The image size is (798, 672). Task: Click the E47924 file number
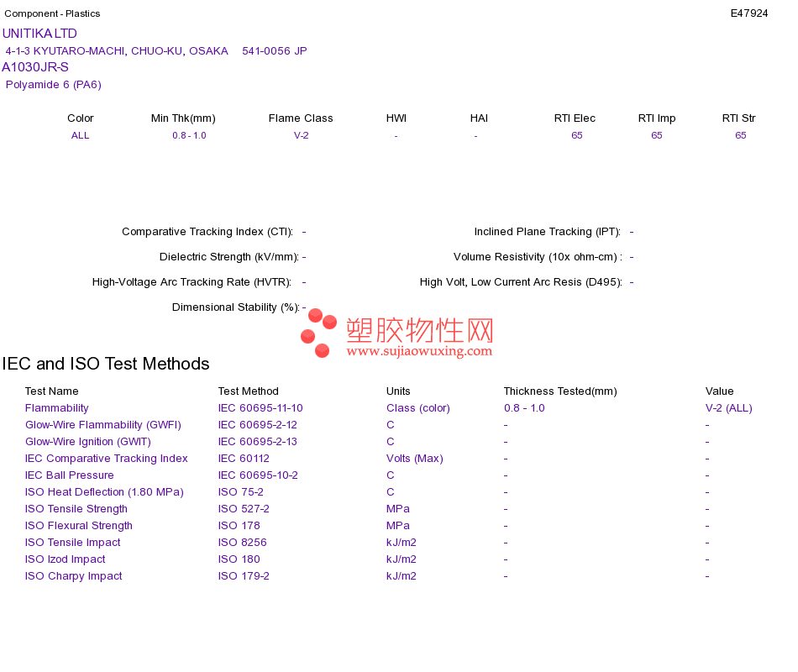pyautogui.click(x=749, y=13)
